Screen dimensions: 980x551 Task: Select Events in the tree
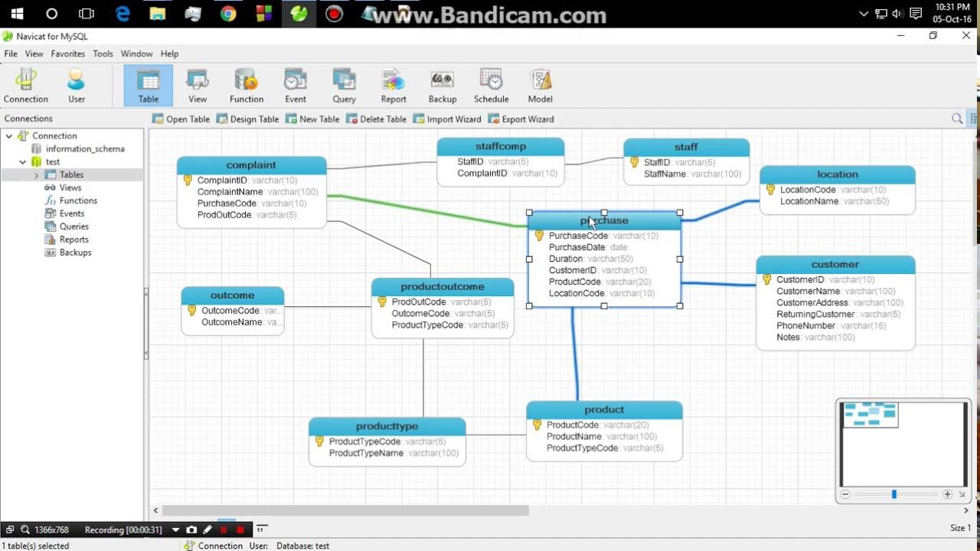(x=72, y=214)
